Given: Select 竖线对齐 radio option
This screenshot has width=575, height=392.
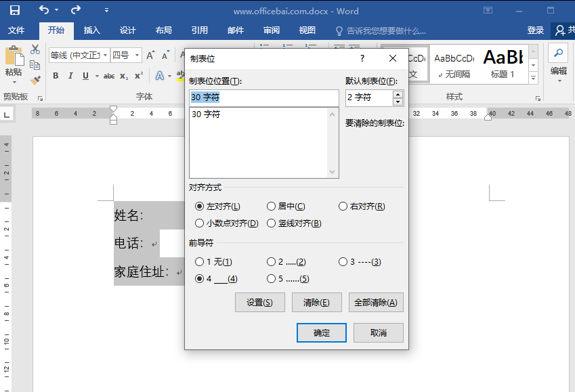Looking at the screenshot, I should coord(271,223).
